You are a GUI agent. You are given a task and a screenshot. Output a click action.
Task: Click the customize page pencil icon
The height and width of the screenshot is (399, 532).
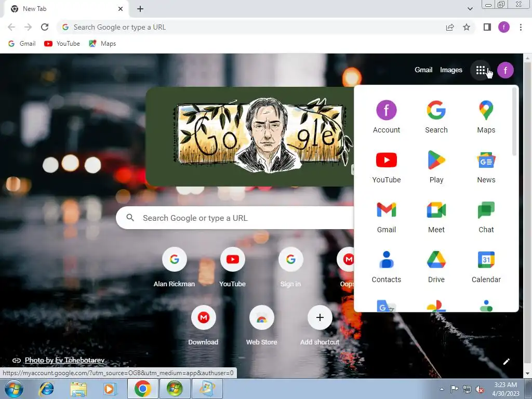click(506, 362)
